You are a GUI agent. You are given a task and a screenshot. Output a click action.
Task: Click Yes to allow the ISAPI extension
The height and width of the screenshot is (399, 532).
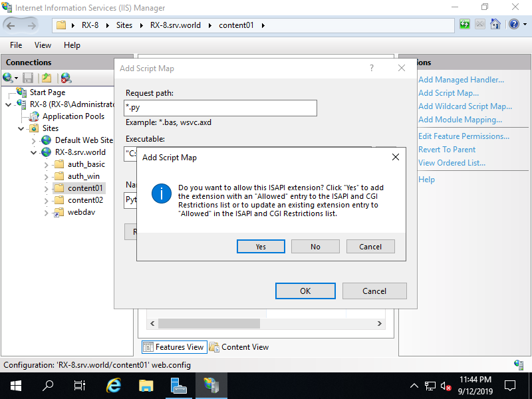261,247
